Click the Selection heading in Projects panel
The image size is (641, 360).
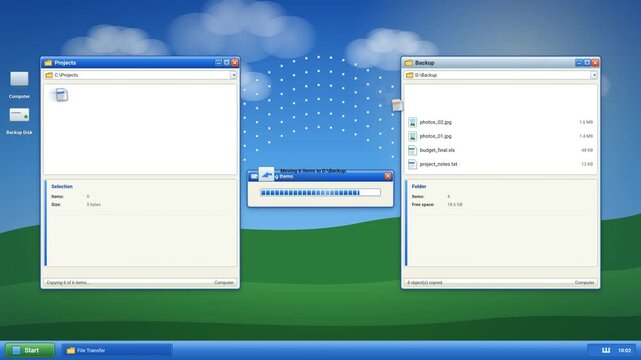tap(62, 186)
